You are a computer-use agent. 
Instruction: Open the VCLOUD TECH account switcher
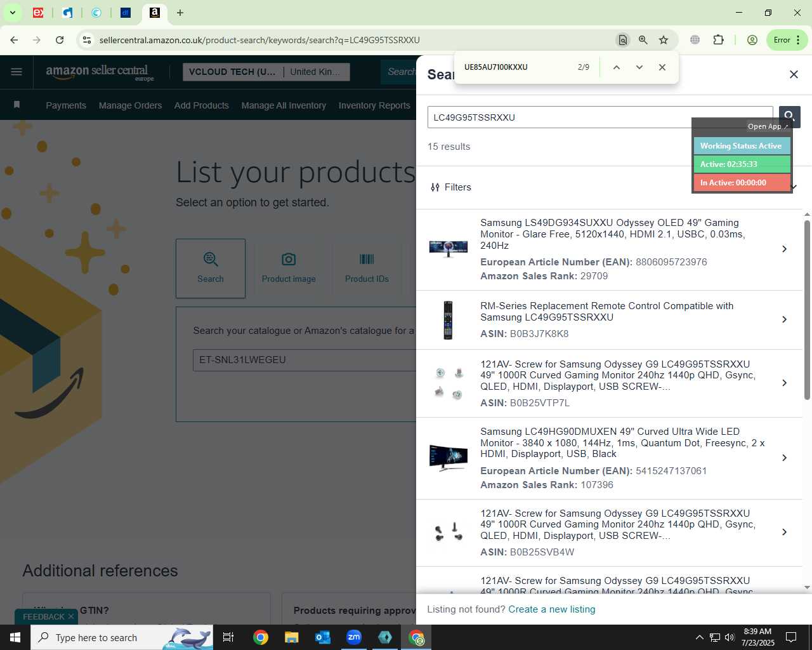pyautogui.click(x=265, y=72)
